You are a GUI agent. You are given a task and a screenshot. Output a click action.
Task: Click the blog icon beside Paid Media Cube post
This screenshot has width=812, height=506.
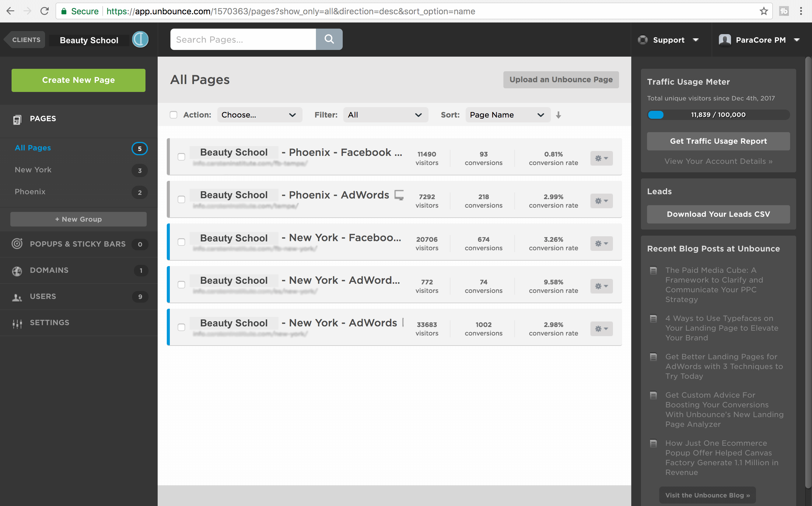(653, 270)
